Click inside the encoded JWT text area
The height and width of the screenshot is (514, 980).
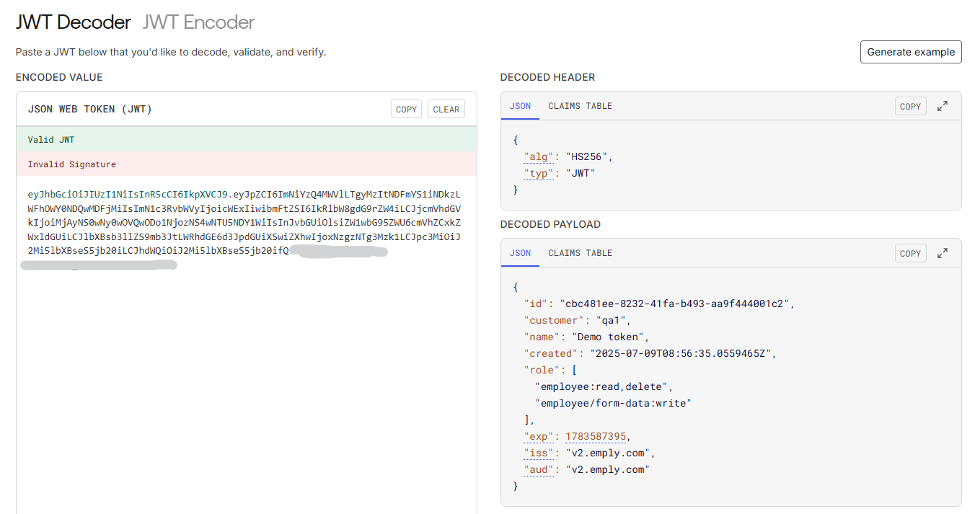click(245, 324)
